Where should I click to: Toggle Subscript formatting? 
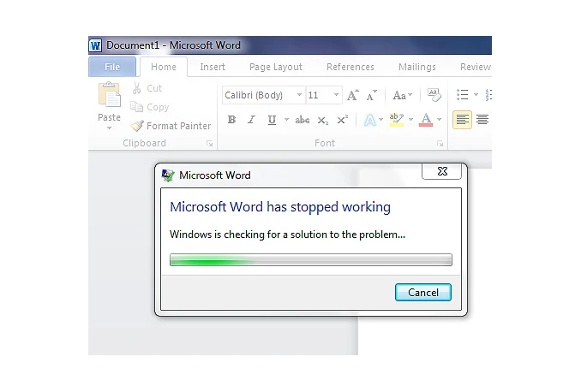(x=322, y=121)
